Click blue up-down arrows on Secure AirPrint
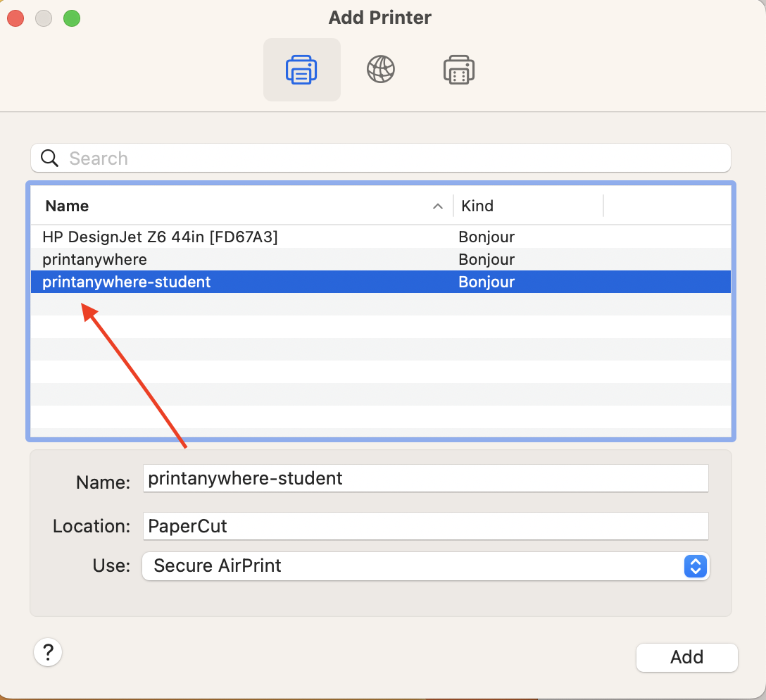 click(x=695, y=565)
